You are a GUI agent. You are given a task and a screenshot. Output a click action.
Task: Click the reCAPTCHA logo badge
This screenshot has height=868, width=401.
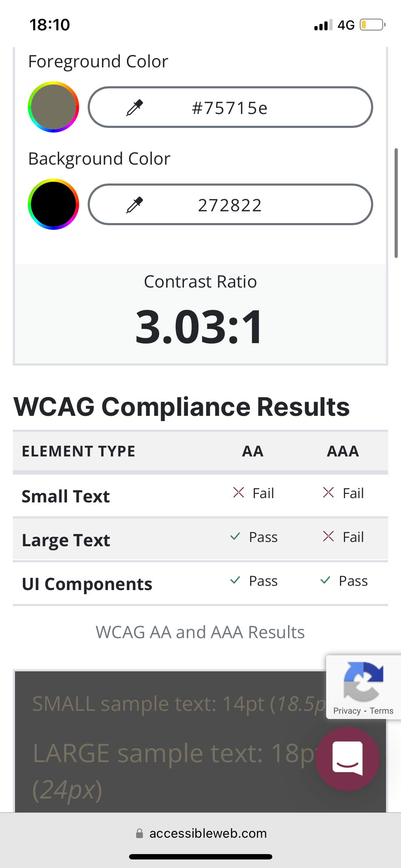coord(363,681)
